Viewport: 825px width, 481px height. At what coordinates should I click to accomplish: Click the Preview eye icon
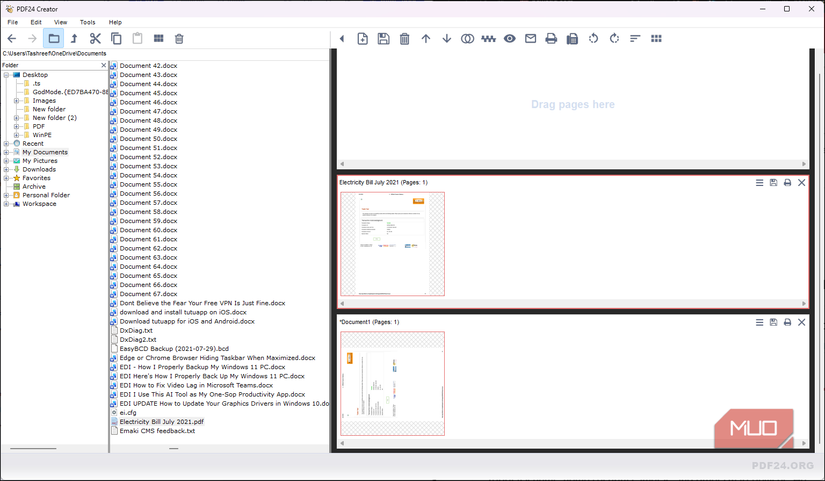tap(509, 38)
